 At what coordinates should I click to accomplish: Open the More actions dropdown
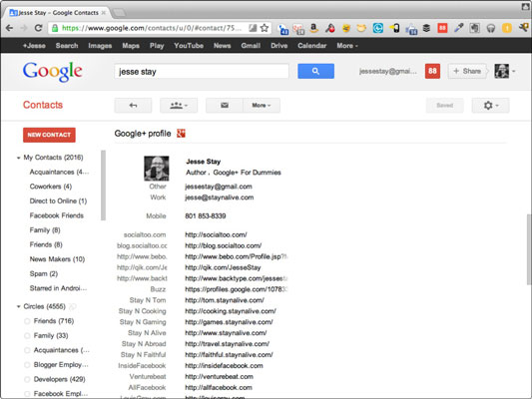click(x=262, y=106)
